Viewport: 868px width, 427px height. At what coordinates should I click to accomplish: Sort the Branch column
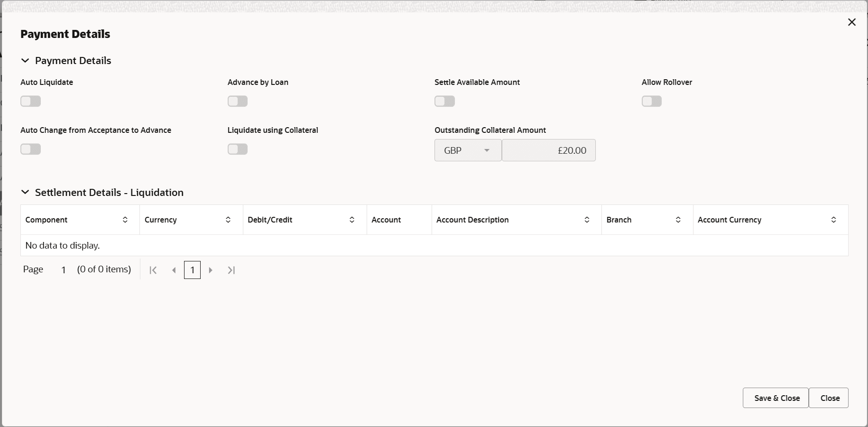tap(677, 220)
